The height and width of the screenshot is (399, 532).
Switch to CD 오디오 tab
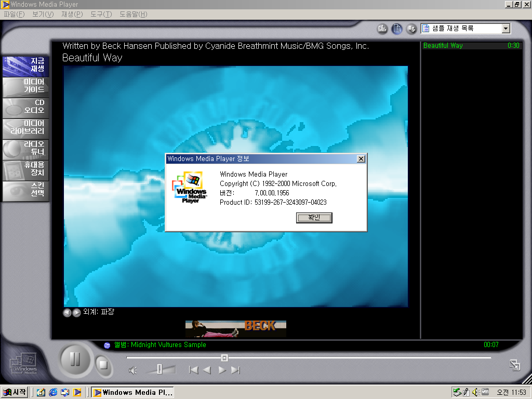pos(26,108)
